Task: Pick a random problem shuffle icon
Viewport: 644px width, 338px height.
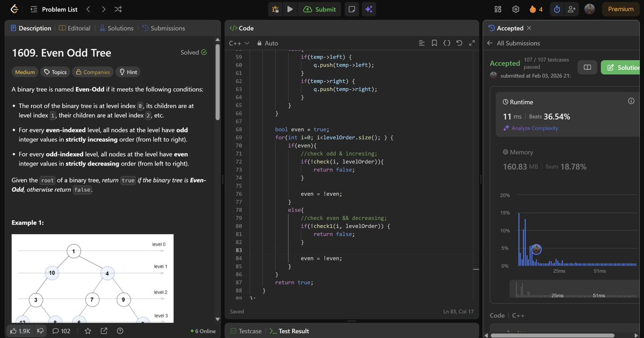Action: click(118, 9)
